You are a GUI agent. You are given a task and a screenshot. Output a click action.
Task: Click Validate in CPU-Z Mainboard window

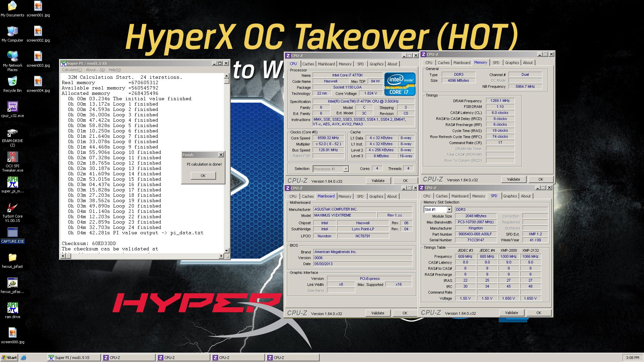point(378,313)
